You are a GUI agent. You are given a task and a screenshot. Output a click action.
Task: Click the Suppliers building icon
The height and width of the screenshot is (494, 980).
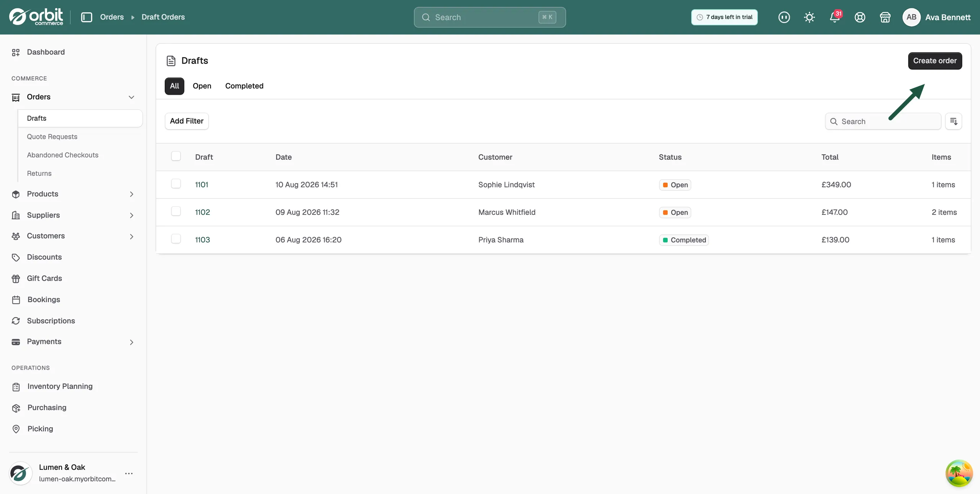16,215
